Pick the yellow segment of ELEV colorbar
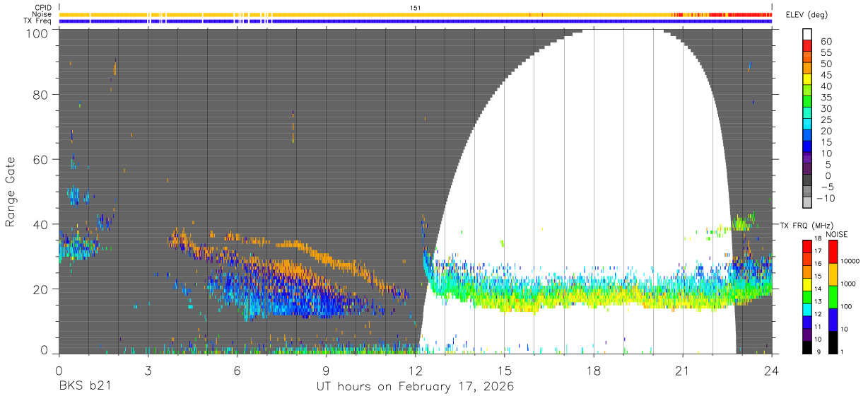The image size is (868, 401). 807,81
